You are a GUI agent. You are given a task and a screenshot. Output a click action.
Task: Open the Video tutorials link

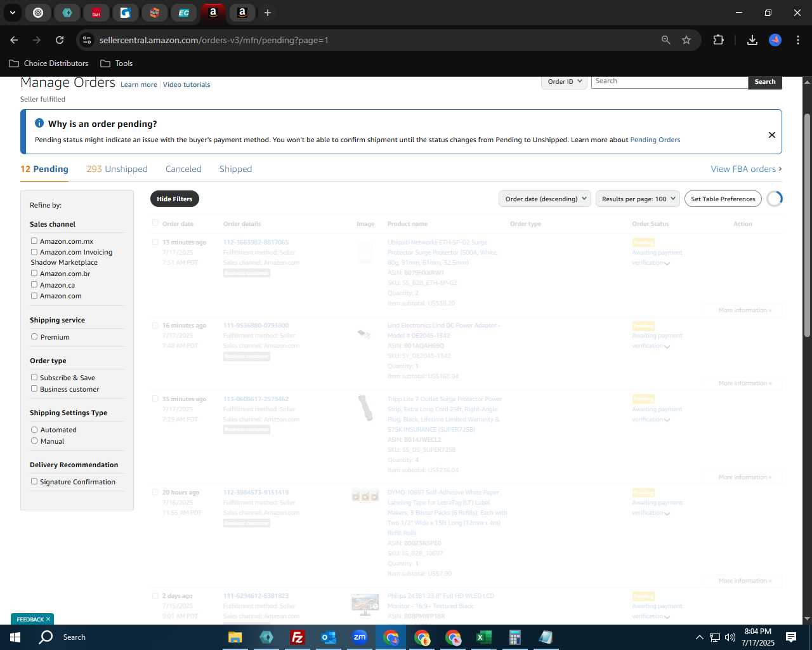pyautogui.click(x=187, y=84)
